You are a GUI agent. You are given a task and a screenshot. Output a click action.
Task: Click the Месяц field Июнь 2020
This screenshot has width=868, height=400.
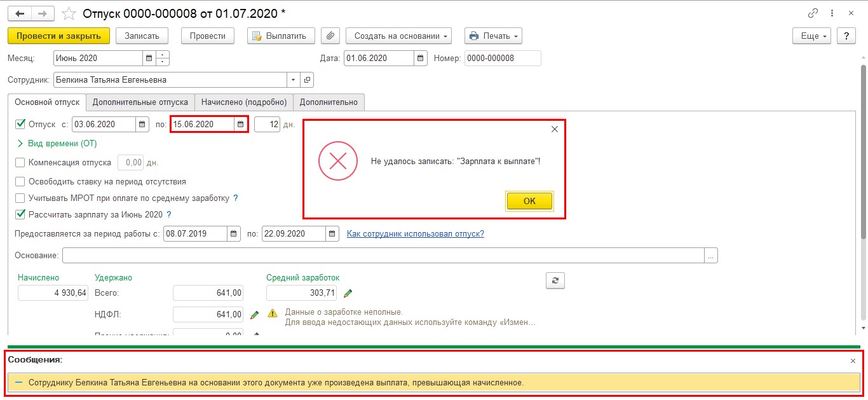coord(98,59)
